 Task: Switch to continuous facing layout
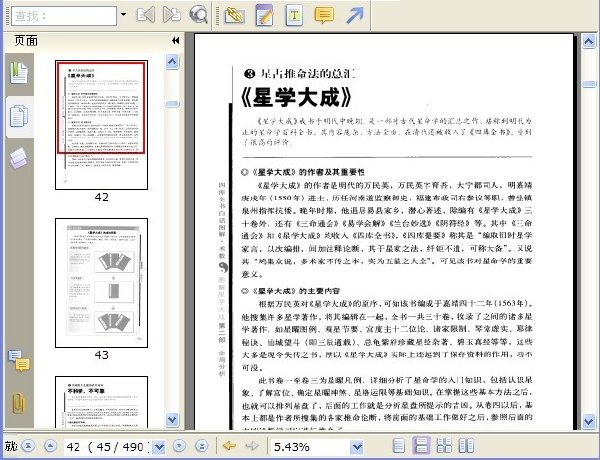pos(444,446)
